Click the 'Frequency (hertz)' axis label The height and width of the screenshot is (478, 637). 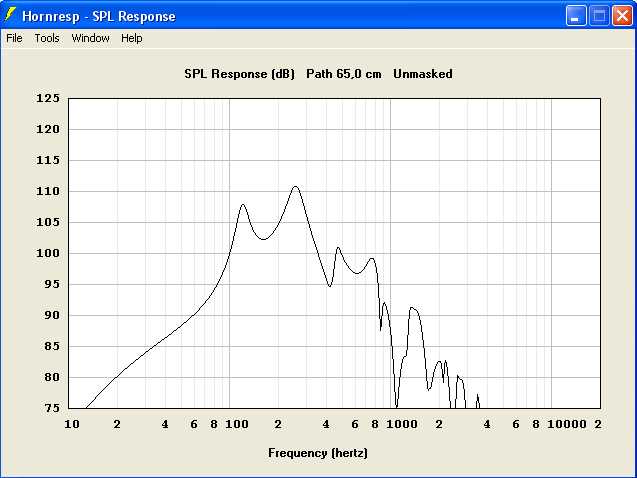click(318, 453)
